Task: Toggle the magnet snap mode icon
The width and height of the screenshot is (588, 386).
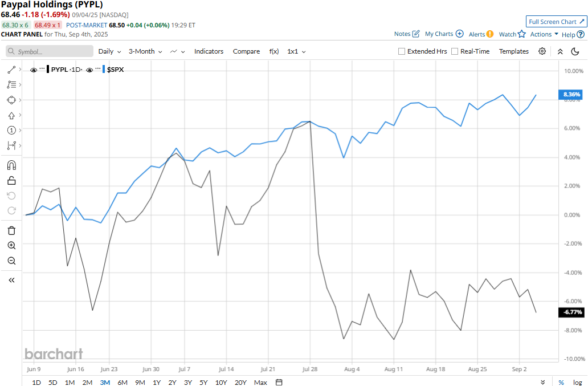Action: click(x=11, y=165)
